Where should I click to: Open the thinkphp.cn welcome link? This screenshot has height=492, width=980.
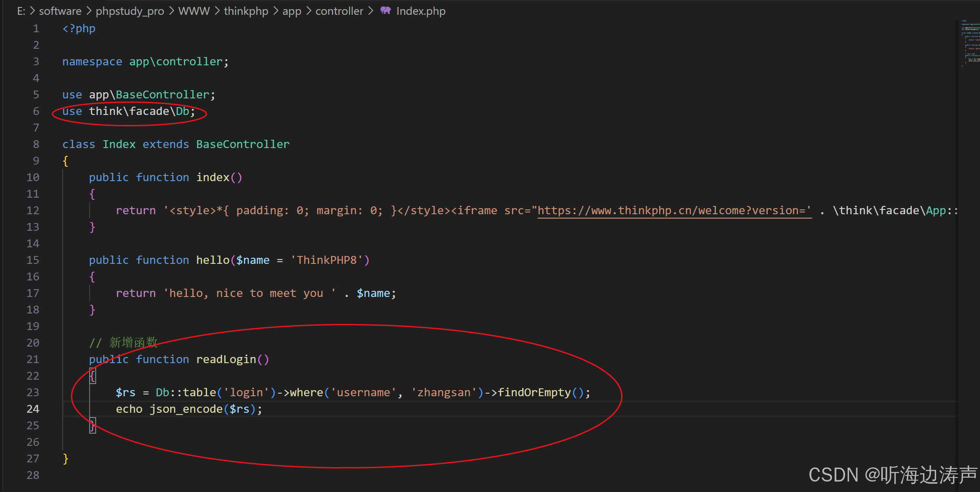click(x=673, y=210)
